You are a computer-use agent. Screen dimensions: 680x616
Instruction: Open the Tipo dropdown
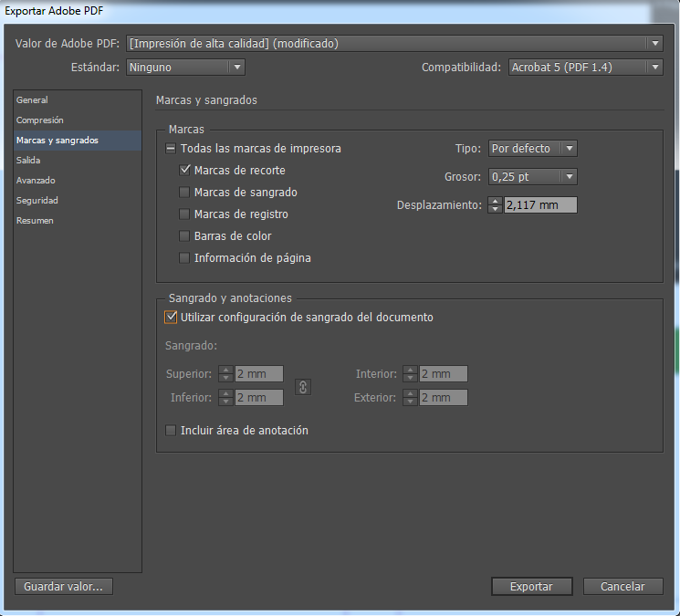tap(532, 148)
